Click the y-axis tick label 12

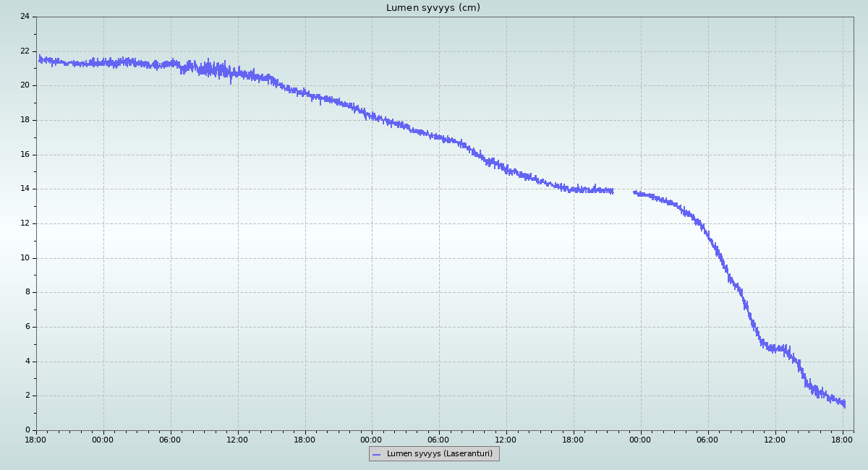coord(25,223)
